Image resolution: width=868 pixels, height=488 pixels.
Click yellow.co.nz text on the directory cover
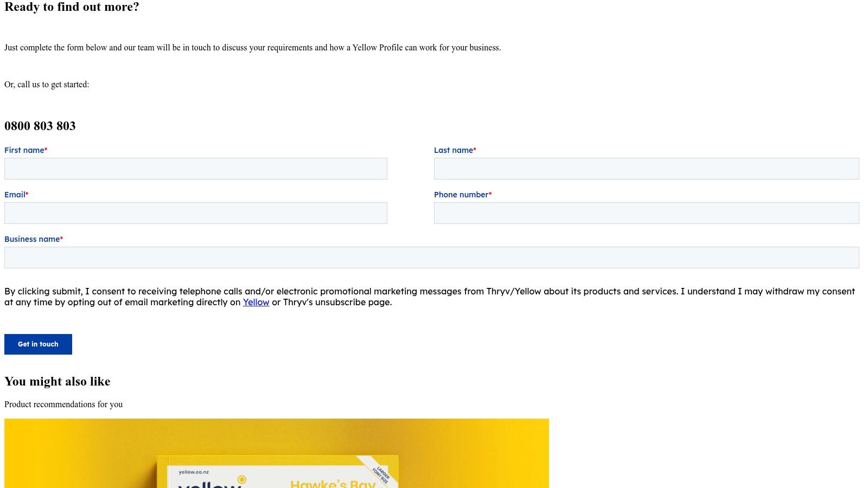(194, 472)
